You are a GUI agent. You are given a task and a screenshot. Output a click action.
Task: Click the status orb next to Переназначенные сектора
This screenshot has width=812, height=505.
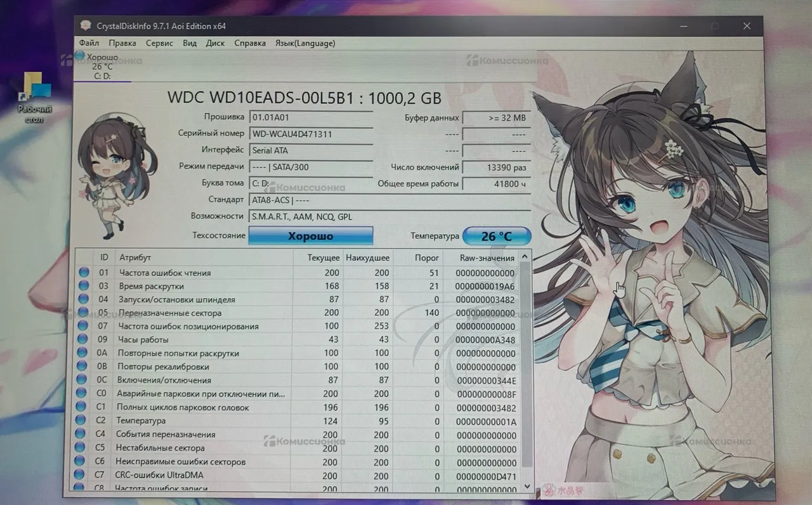coord(83,312)
